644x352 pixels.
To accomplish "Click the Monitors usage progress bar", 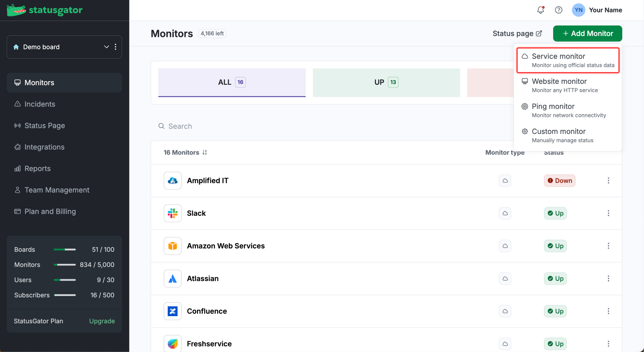I will (65, 265).
